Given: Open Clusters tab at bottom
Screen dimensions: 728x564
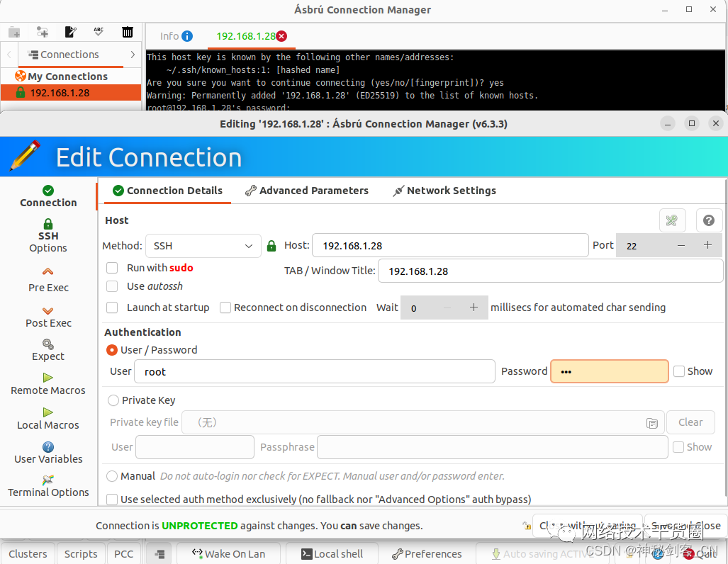Looking at the screenshot, I should pyautogui.click(x=28, y=554).
